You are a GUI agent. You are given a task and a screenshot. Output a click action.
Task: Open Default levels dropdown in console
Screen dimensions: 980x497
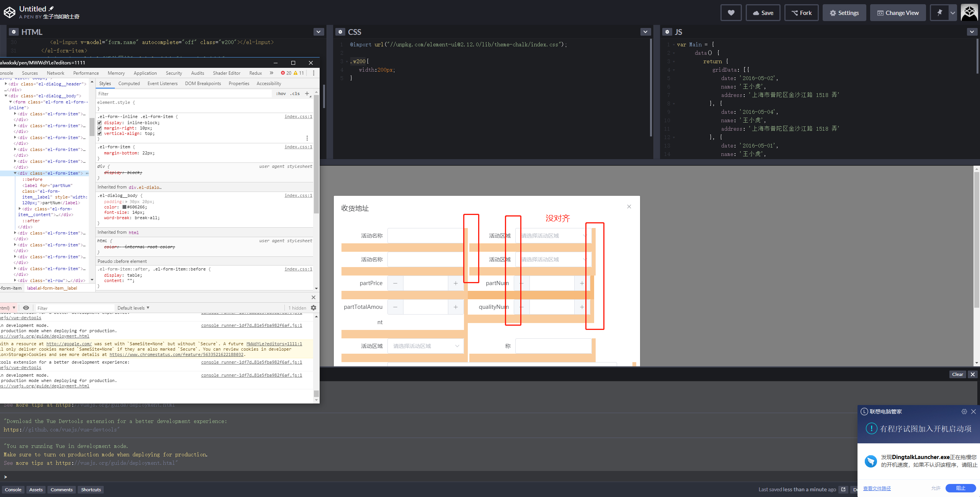click(x=133, y=308)
